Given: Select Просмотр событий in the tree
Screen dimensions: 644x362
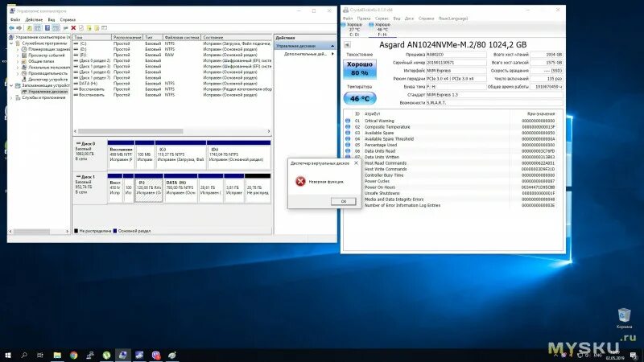Looking at the screenshot, I should tap(47, 56).
